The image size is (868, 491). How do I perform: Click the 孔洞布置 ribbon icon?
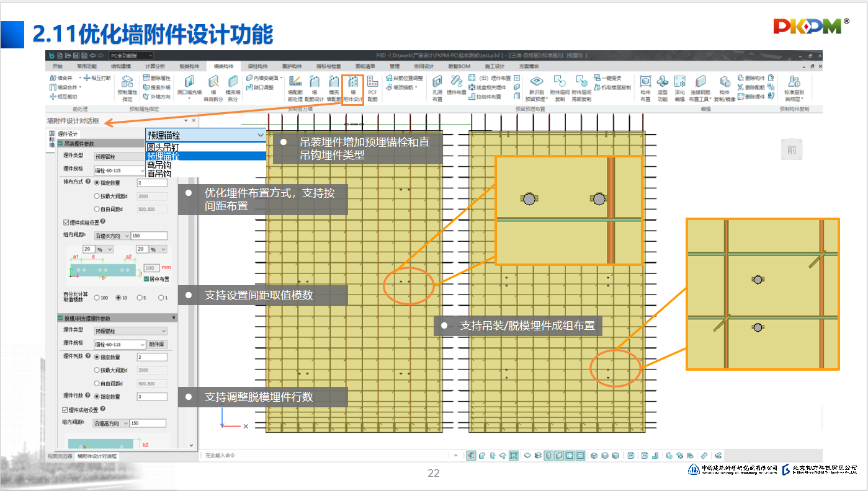(x=437, y=88)
